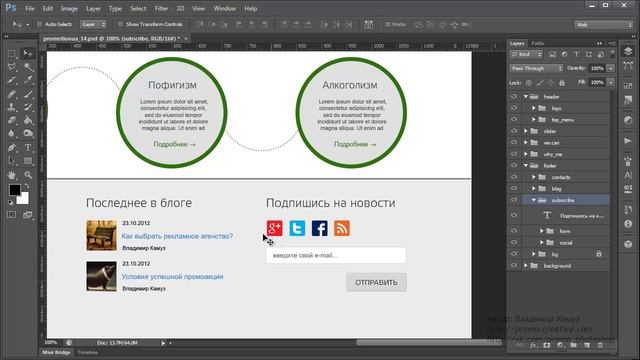Select the Crop tool
640x360 pixels.
(x=12, y=80)
